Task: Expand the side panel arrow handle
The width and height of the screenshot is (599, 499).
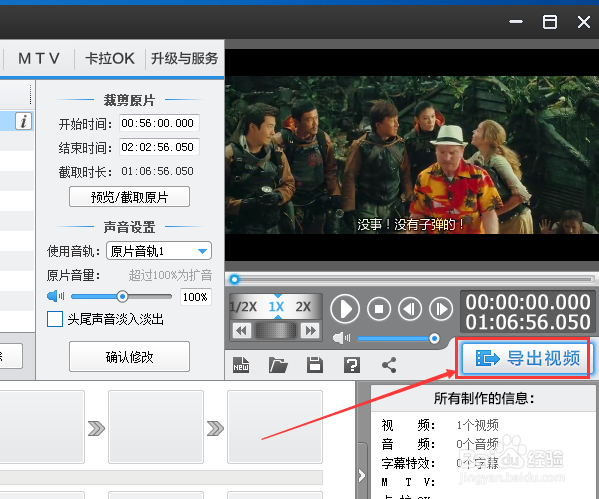Action: [x=361, y=476]
